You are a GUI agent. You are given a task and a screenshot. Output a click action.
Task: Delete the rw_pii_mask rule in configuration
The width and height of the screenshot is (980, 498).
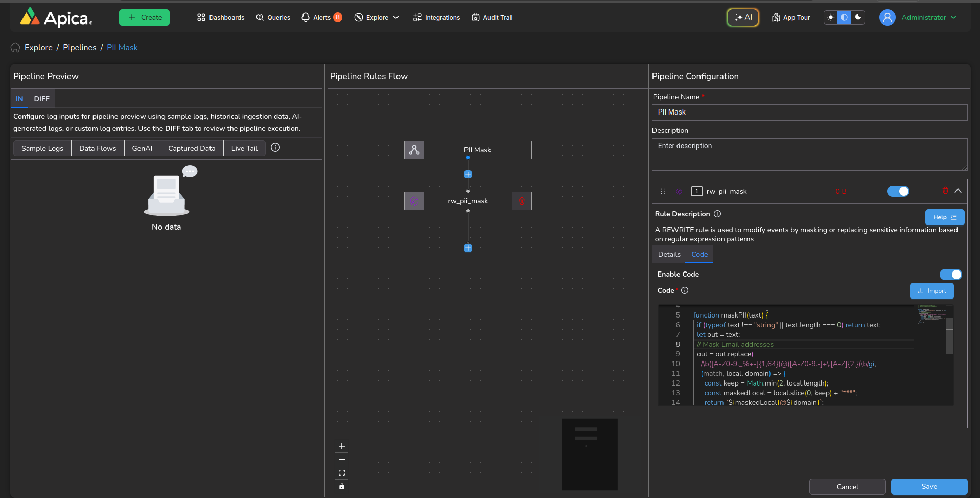click(945, 191)
